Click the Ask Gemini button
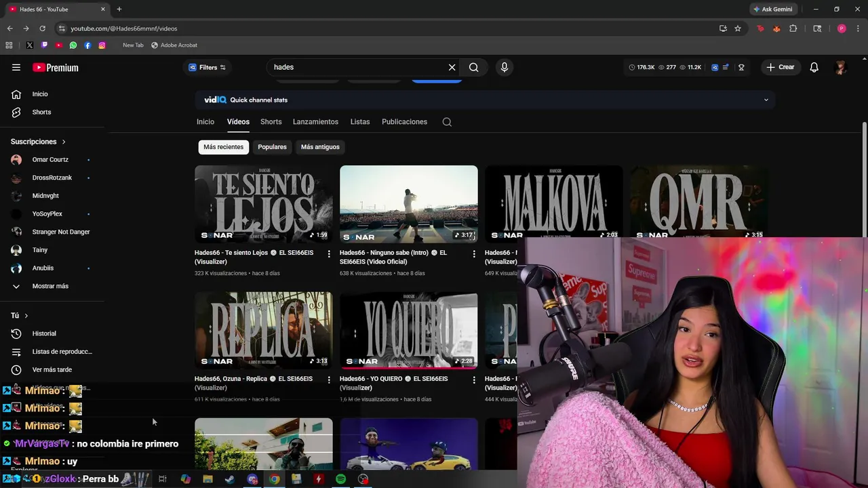 [772, 9]
